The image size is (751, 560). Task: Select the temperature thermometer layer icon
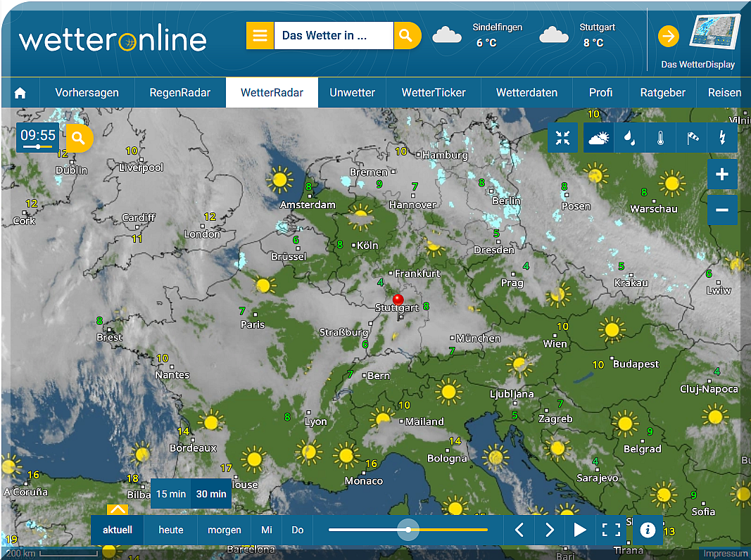click(660, 138)
